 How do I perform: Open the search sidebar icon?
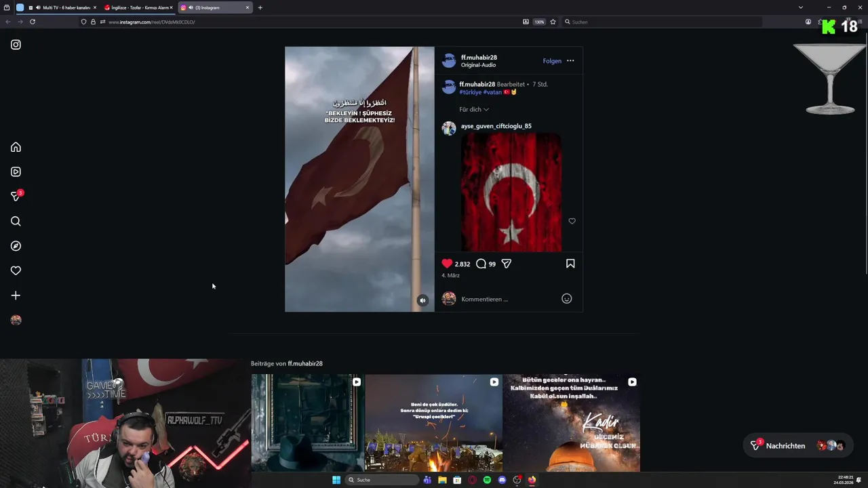click(16, 221)
